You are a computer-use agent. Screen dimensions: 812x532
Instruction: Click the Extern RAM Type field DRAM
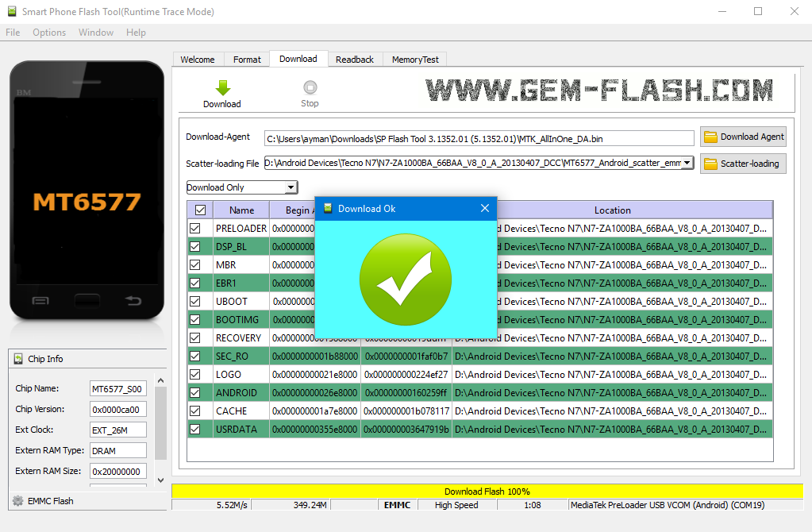(x=118, y=451)
